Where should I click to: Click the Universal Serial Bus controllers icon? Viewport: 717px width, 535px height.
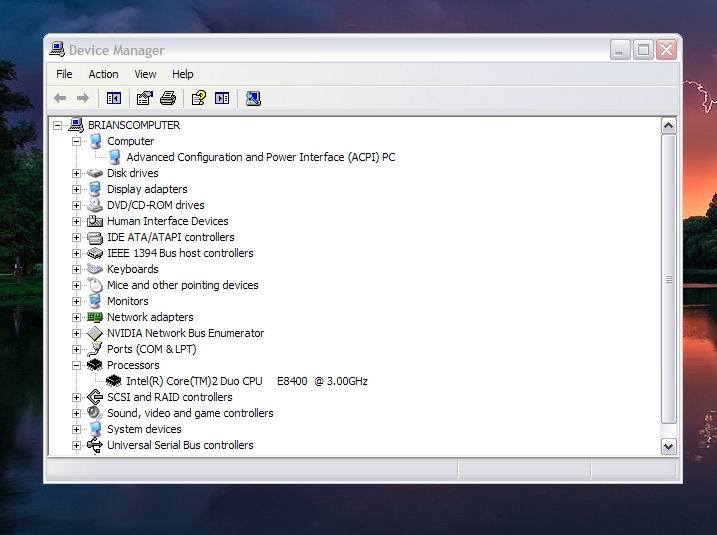[95, 445]
